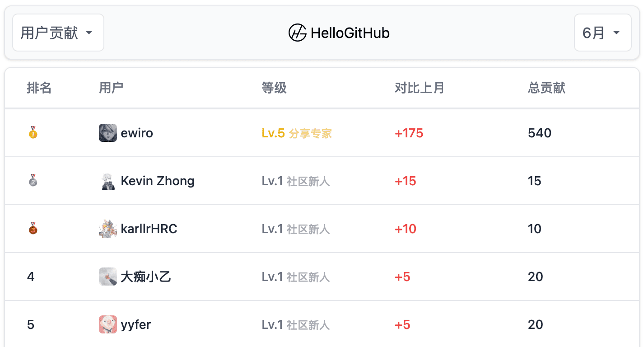The image size is (644, 347).
Task: Open Kevin Zhong's profile link
Action: click(158, 181)
